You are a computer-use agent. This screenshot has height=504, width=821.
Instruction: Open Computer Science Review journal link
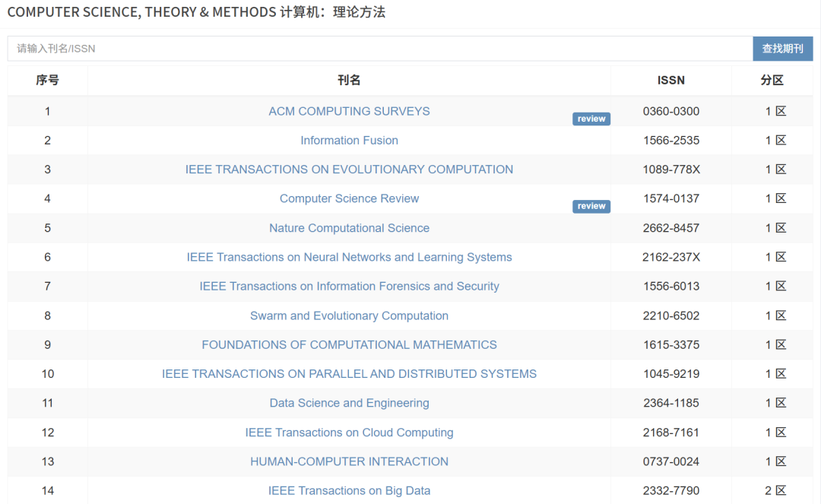[349, 198]
